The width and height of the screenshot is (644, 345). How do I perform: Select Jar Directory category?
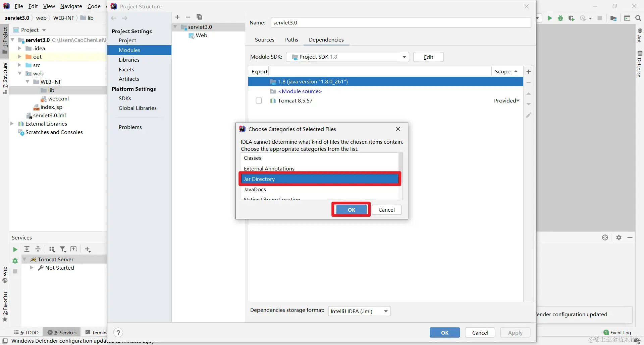click(x=320, y=179)
